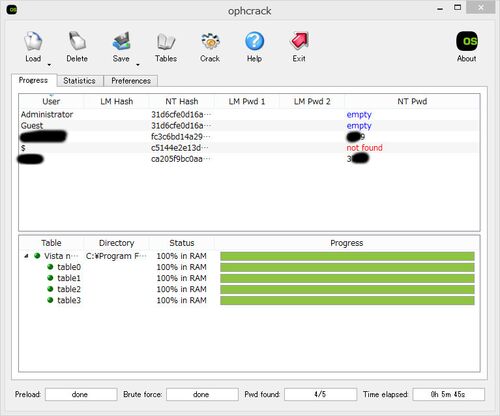Select the table1 row
The image size is (500, 416).
[249, 278]
